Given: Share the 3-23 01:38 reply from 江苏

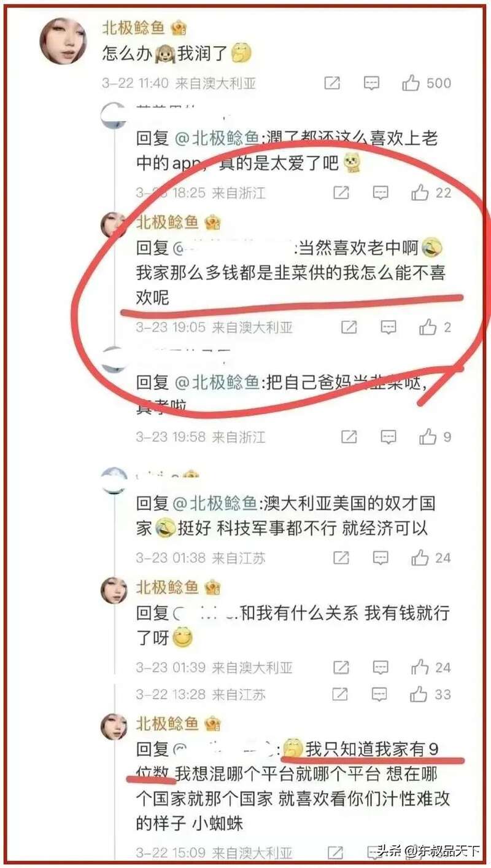Looking at the screenshot, I should tap(341, 558).
